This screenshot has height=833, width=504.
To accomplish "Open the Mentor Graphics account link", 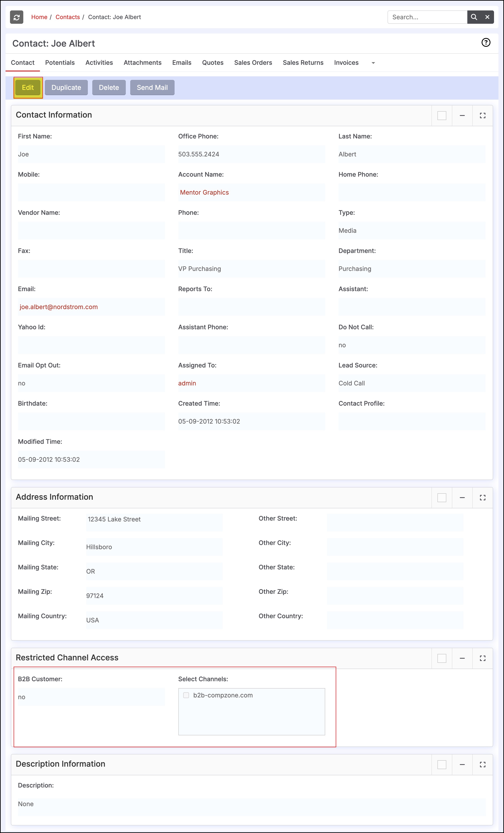I will [x=204, y=192].
